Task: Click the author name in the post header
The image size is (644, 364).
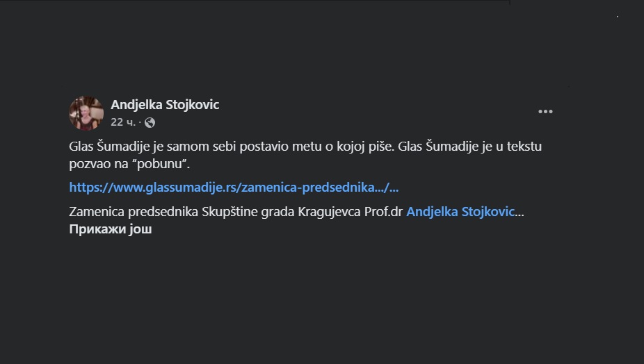Action: coord(165,105)
